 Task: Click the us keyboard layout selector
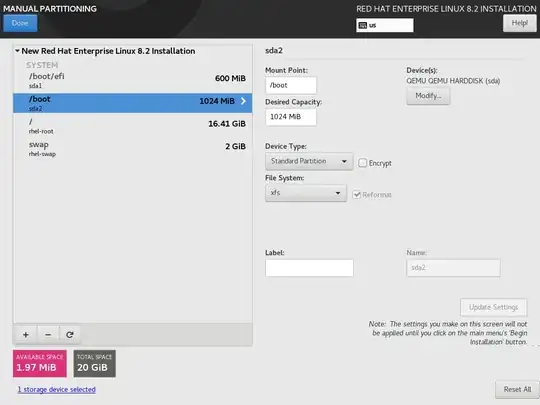[x=385, y=25]
